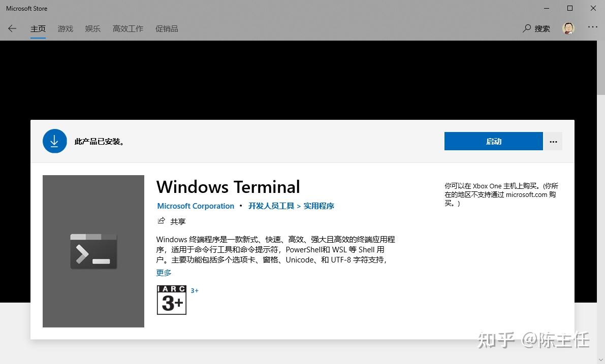Click the 此产品已安装 status banner

(x=100, y=141)
